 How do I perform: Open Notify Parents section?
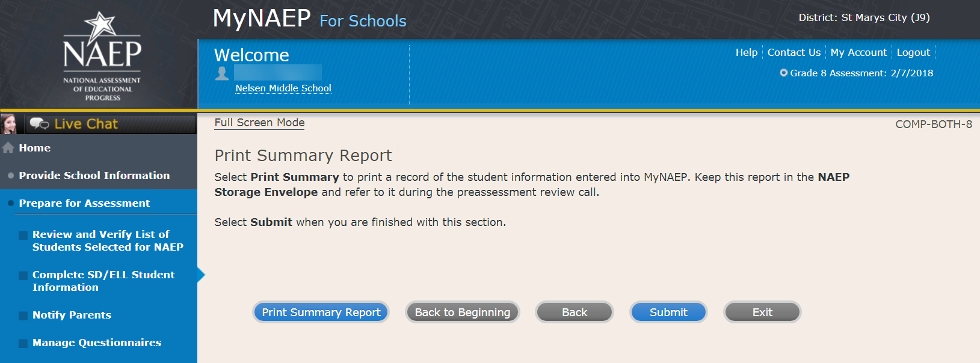point(72,315)
